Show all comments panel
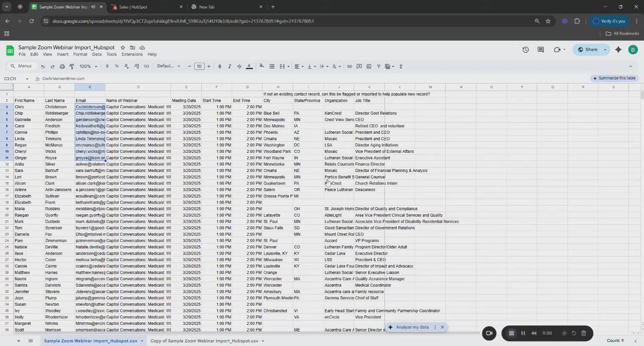Image resolution: width=644 pixels, height=346 pixels. 540,50
